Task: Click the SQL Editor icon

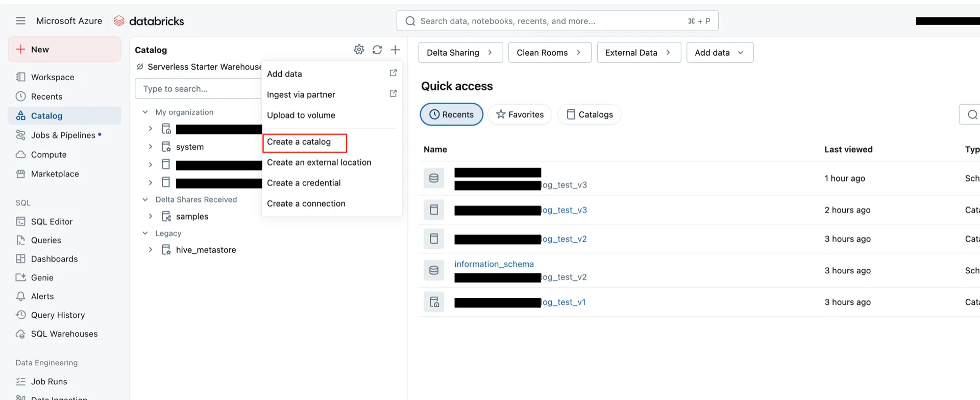Action: click(20, 221)
